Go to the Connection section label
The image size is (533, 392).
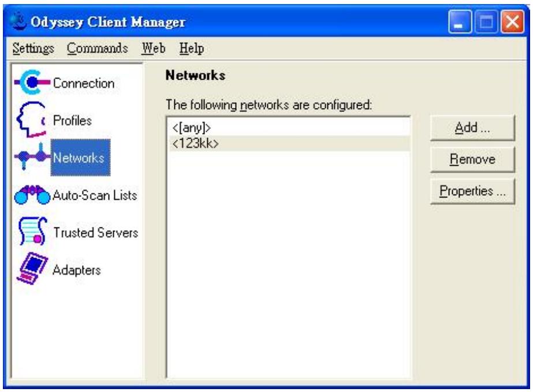pos(84,83)
